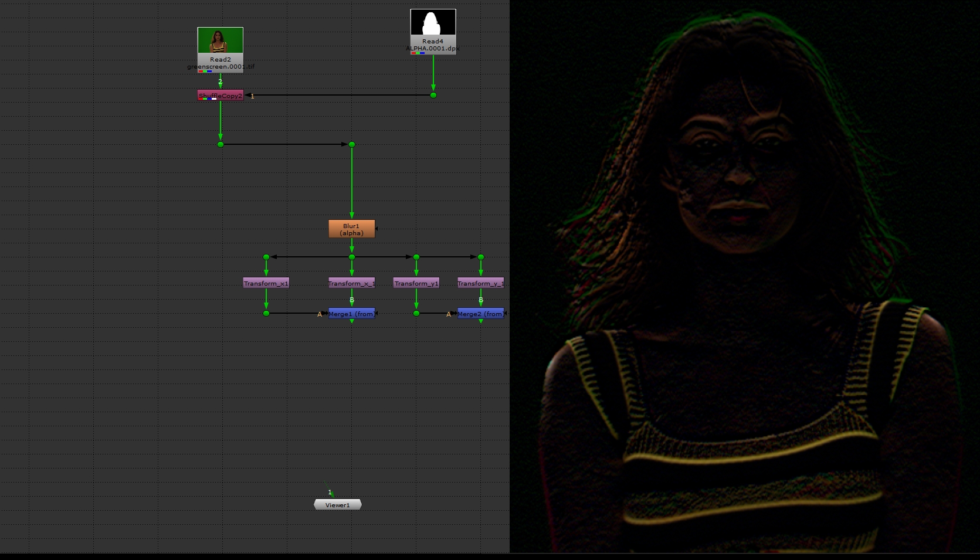Image resolution: width=980 pixels, height=560 pixels.
Task: Click the Merge2 (from) node
Action: pos(480,314)
